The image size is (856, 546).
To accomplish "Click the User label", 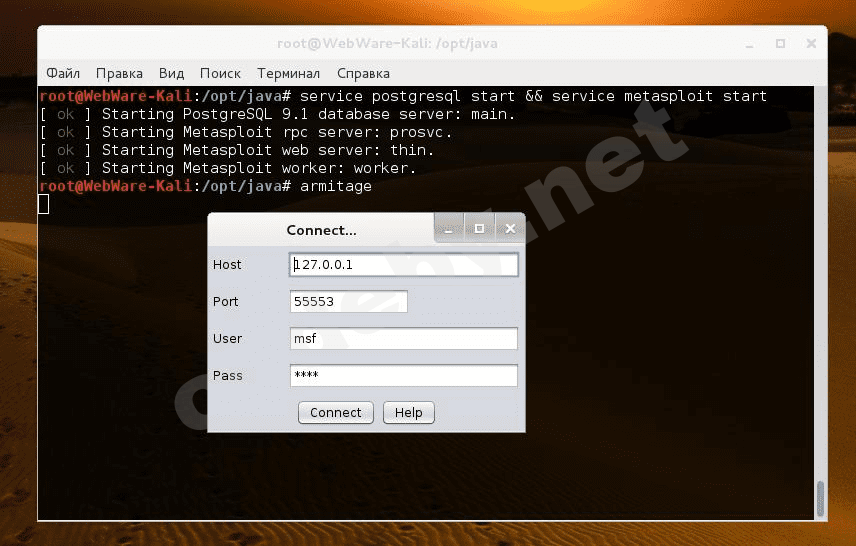I will point(227,339).
